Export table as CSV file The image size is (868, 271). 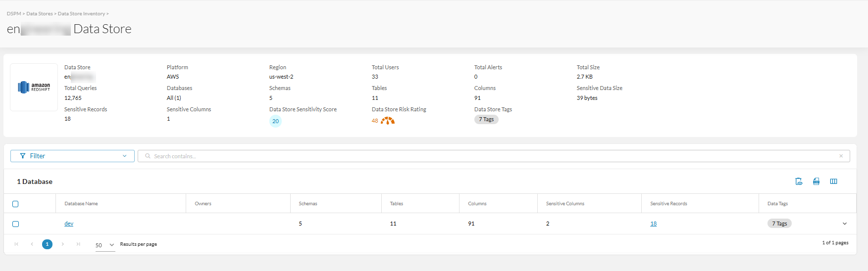[x=816, y=181]
